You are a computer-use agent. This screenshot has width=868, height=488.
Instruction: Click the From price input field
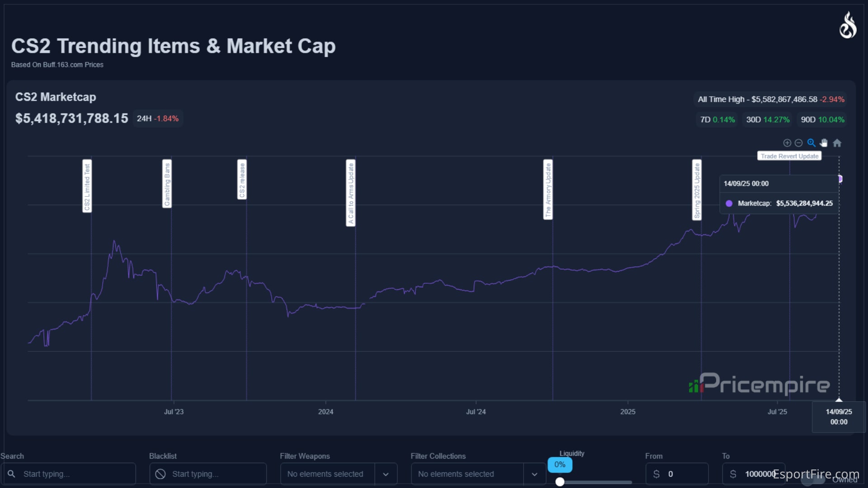tap(678, 474)
